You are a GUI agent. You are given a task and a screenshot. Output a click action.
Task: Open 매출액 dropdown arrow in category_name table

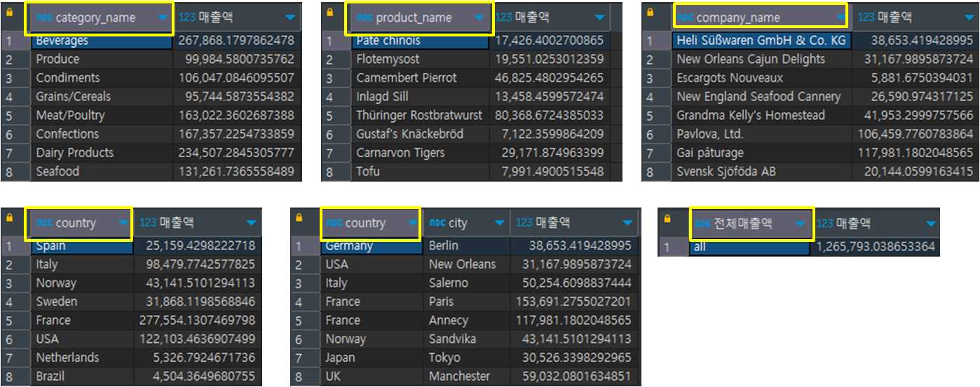[290, 18]
